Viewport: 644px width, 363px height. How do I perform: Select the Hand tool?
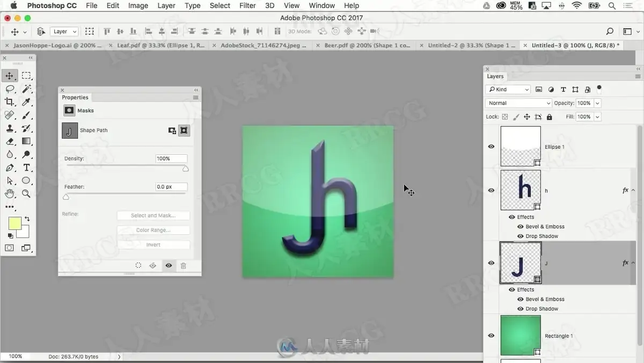[x=10, y=194]
